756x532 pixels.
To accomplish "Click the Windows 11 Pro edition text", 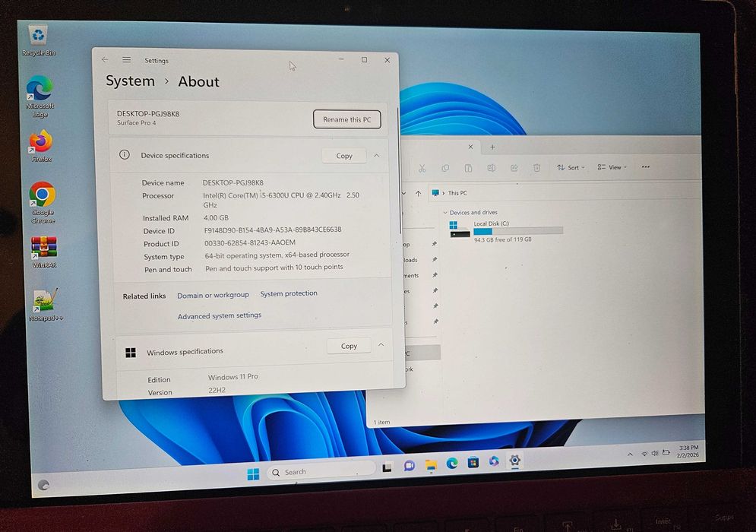I will (232, 376).
